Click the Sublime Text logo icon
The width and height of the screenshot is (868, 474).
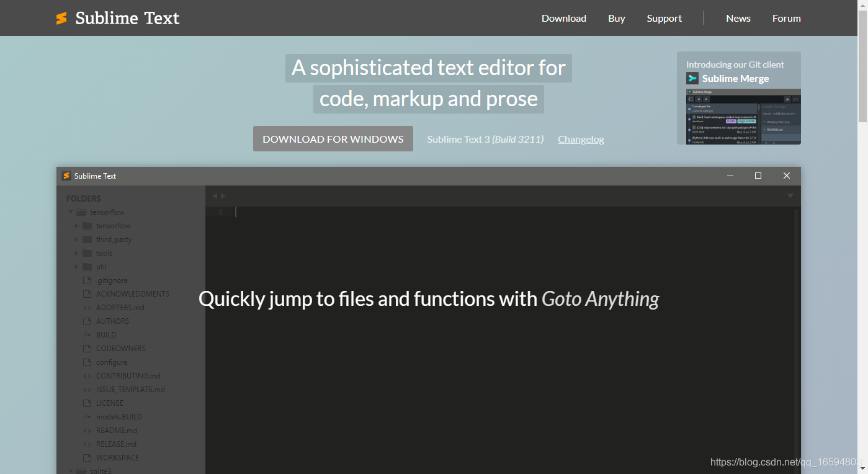tap(61, 18)
